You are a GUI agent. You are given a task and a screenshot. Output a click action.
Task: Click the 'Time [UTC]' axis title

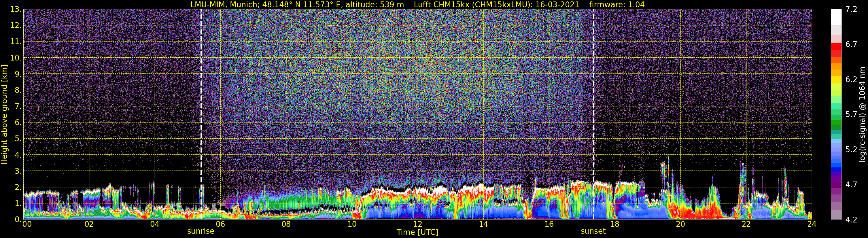(417, 232)
